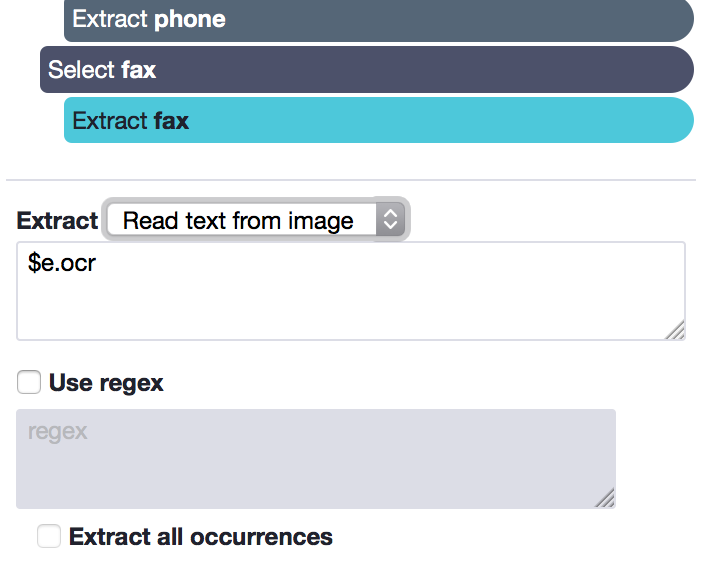This screenshot has height=566, width=702.
Task: Tick the "Extract all occurrences" checkbox
Action: click(49, 536)
